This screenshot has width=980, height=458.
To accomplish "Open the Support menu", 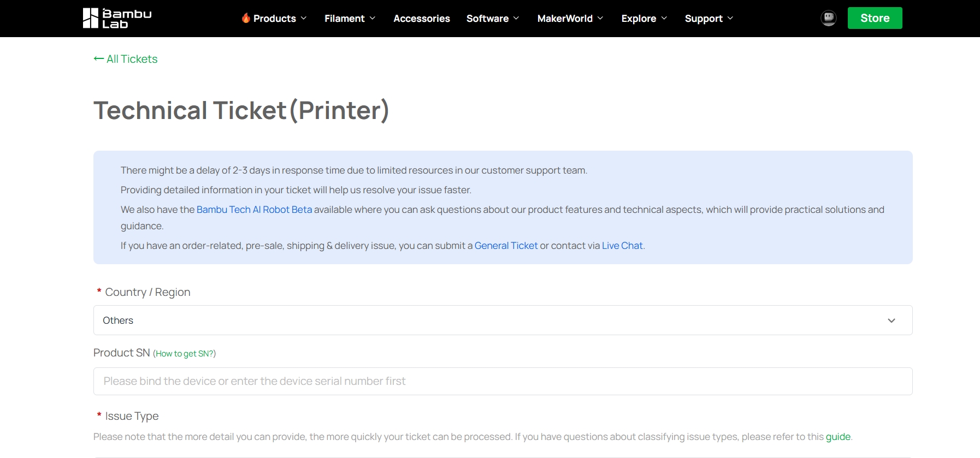I will tap(709, 19).
